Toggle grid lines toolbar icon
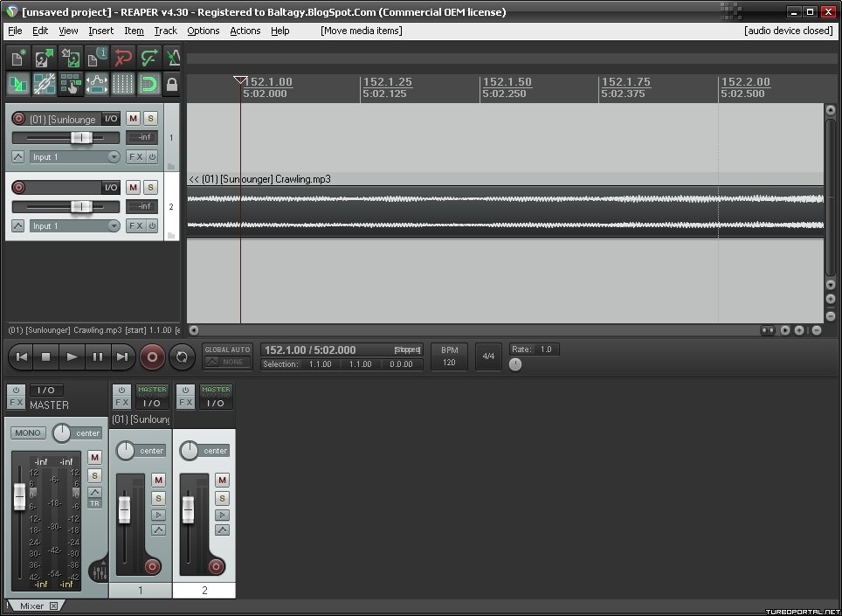Screen dimensions: 842x616 coord(123,84)
